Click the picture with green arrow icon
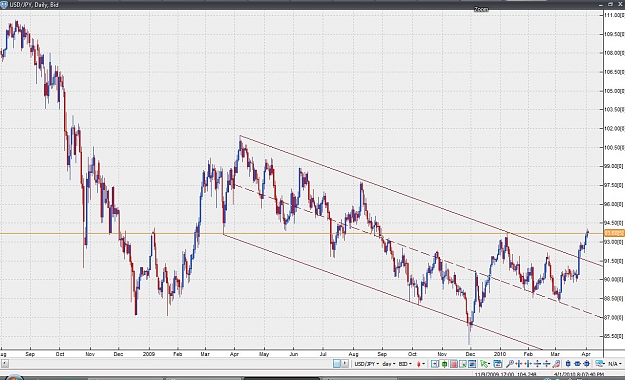 [463, 364]
